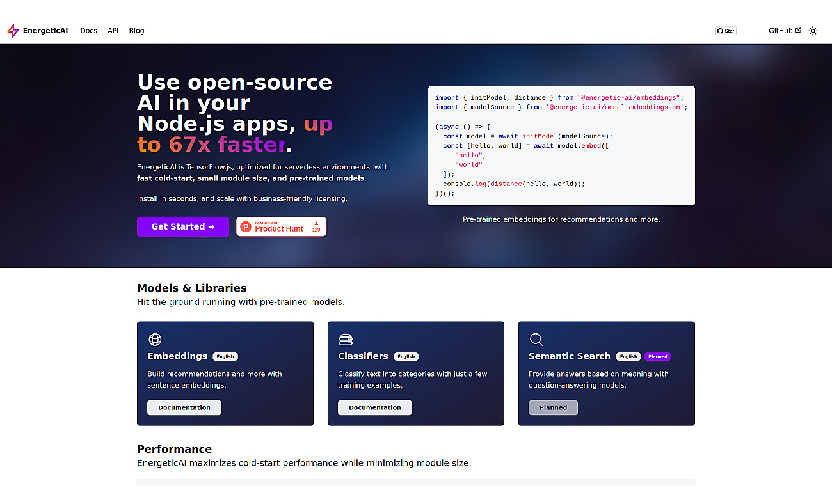Image resolution: width=832 pixels, height=504 pixels.
Task: Click the English badge next to Classifiers
Action: pyautogui.click(x=406, y=356)
